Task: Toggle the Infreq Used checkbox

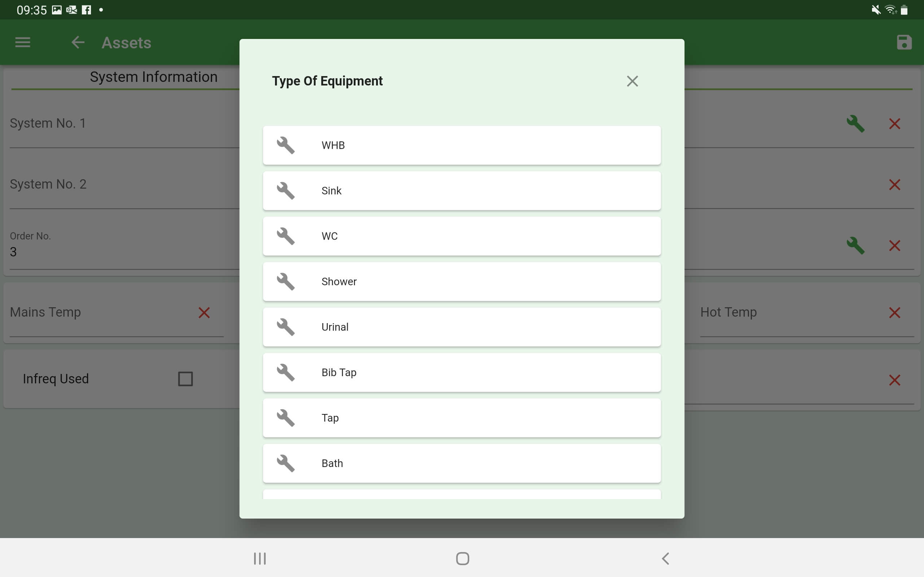Action: click(184, 379)
